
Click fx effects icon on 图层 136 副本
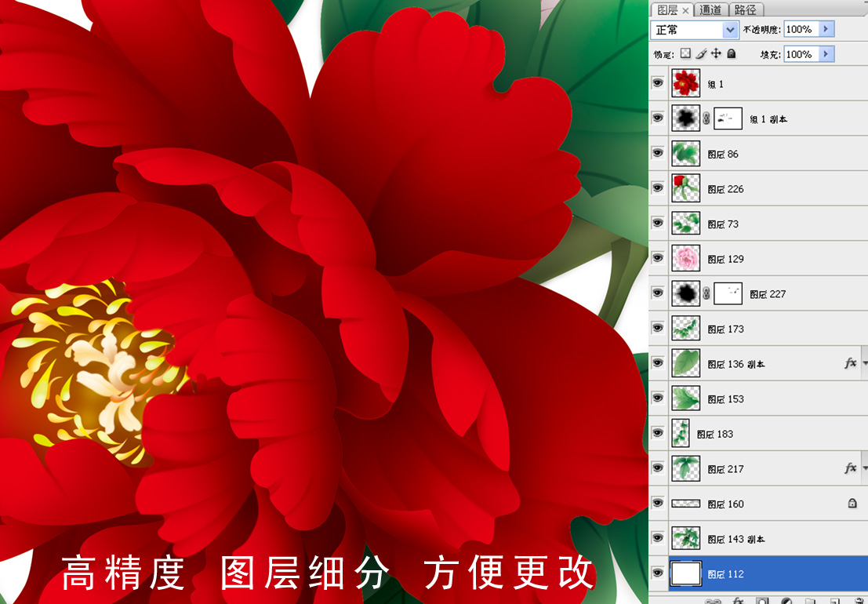(x=850, y=363)
